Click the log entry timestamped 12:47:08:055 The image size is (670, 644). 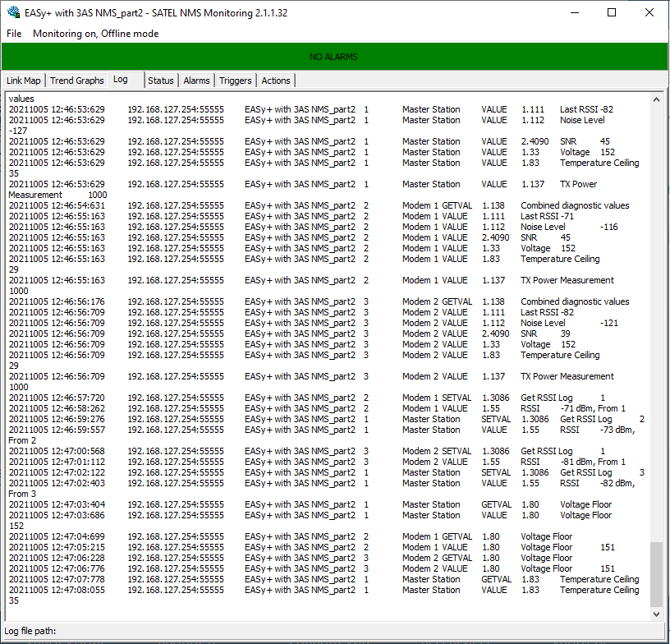tap(57, 590)
